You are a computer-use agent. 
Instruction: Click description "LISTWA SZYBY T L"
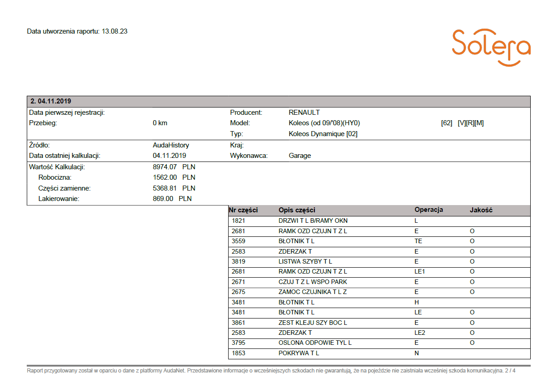click(305, 261)
